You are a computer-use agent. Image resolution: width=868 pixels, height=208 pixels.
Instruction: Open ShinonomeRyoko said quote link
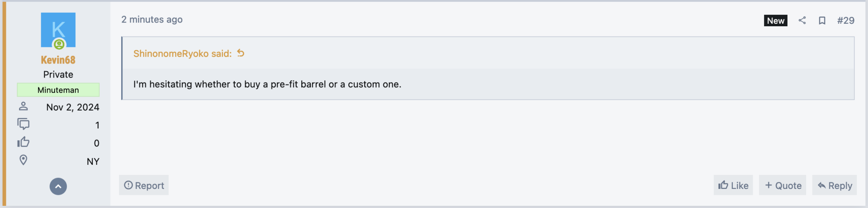tap(182, 53)
